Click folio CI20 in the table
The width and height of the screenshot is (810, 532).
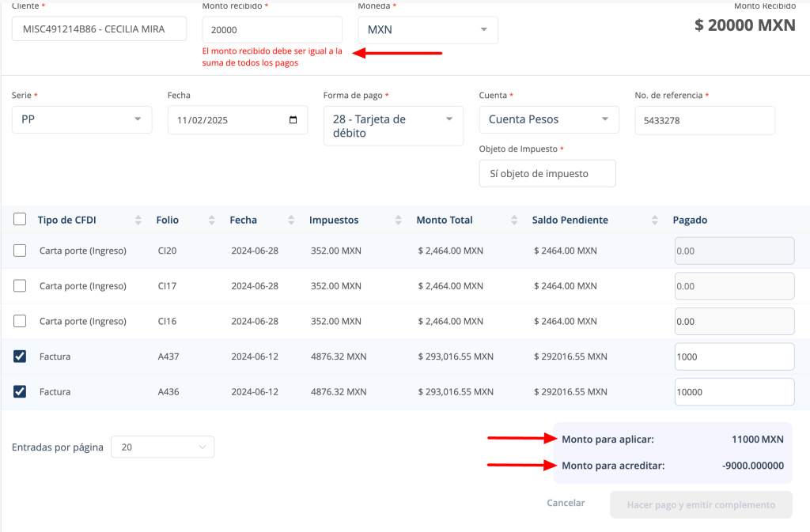168,251
